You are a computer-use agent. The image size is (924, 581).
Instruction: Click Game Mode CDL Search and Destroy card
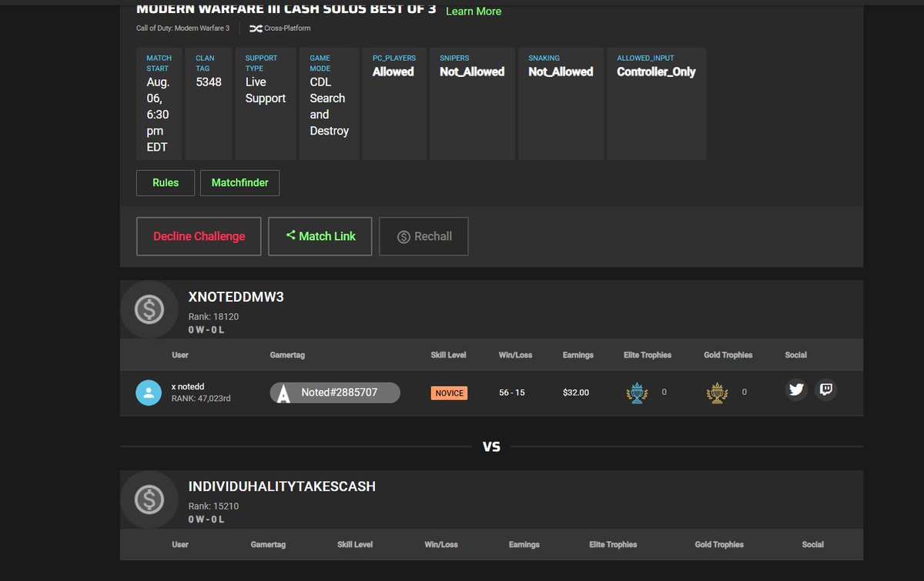pyautogui.click(x=329, y=104)
